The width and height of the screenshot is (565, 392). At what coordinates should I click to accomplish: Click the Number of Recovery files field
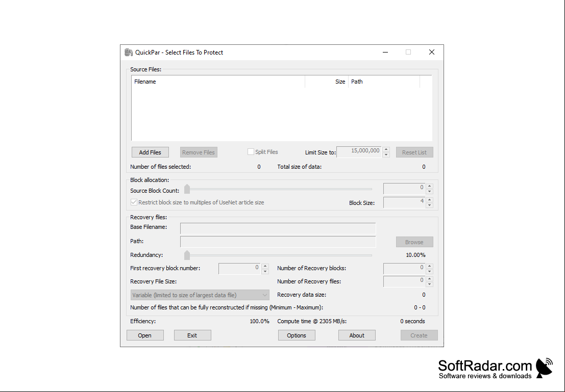coord(404,281)
